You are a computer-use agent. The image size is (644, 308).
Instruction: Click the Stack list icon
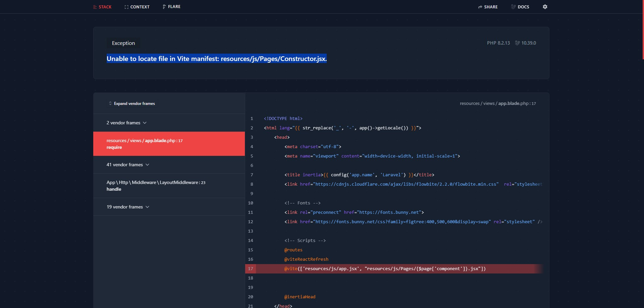click(95, 7)
